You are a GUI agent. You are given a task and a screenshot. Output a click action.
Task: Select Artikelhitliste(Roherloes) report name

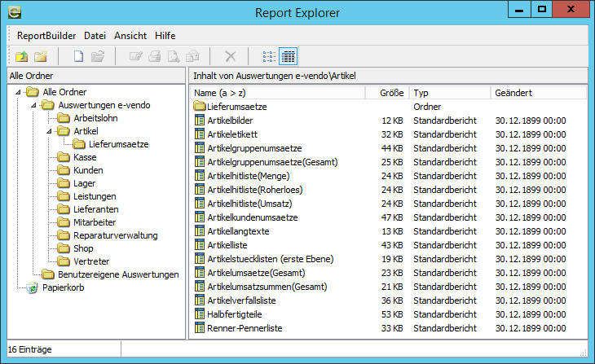coord(255,190)
